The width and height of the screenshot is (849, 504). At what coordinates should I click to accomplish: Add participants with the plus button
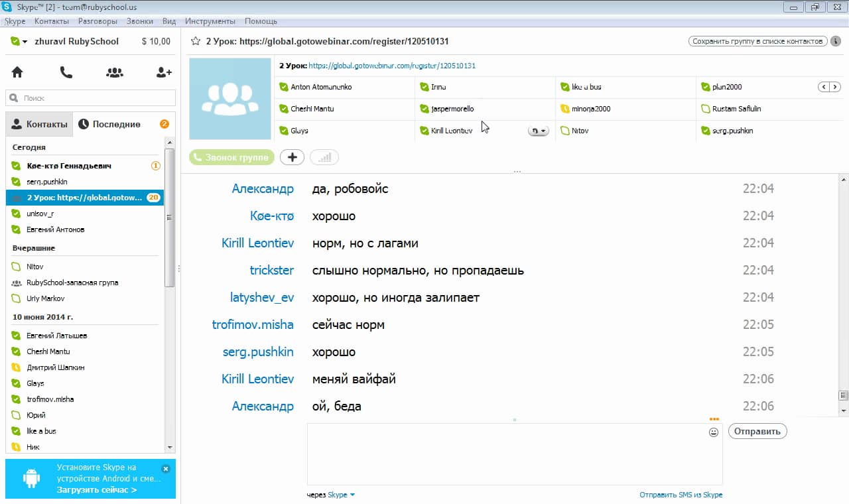pos(292,157)
